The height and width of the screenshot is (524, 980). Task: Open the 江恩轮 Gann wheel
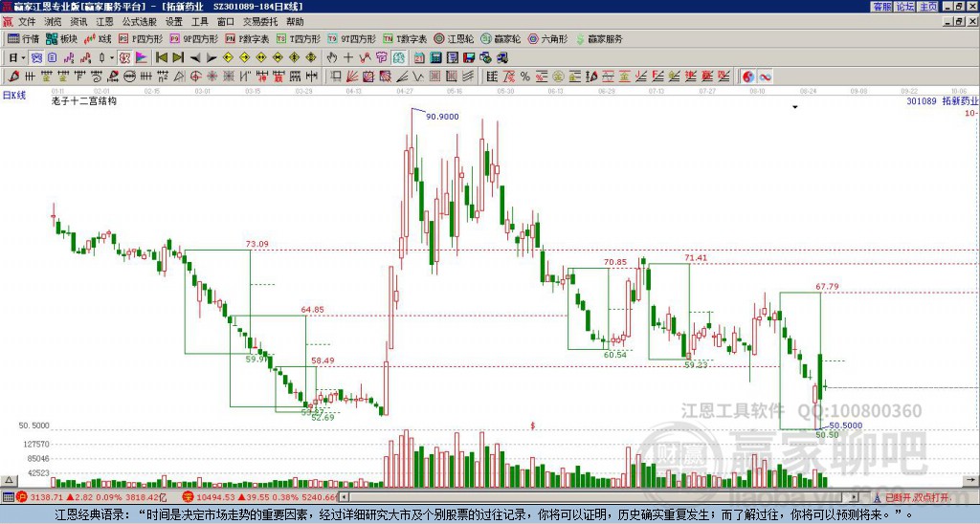click(x=454, y=38)
